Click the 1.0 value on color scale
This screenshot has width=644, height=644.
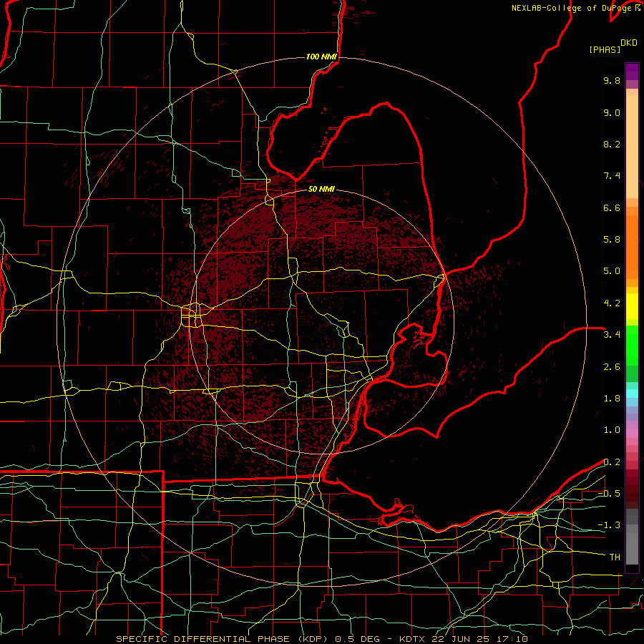612,430
